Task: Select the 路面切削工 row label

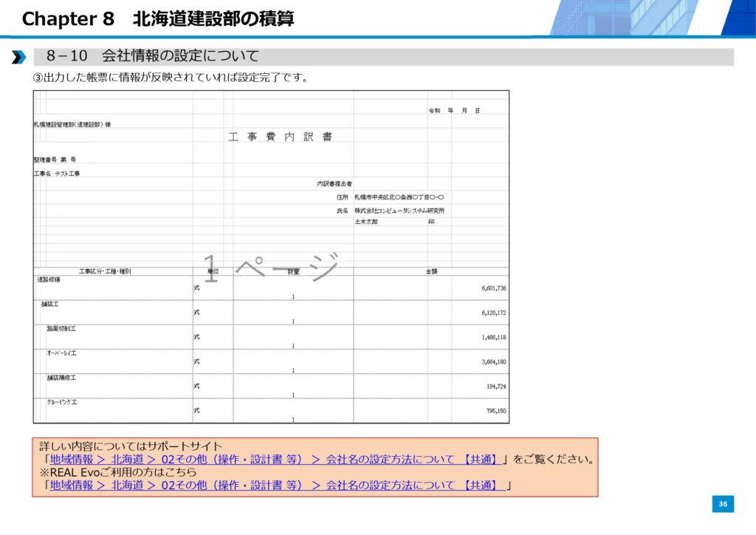Action: [x=61, y=329]
